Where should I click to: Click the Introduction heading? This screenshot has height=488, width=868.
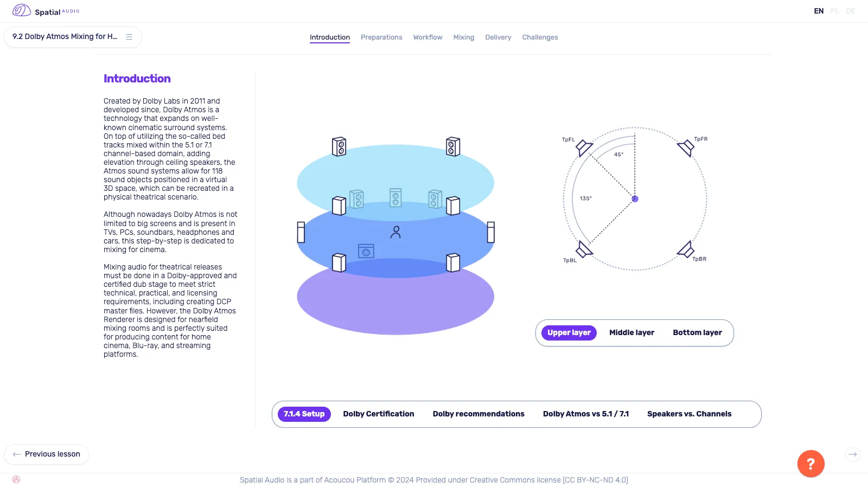(x=137, y=79)
